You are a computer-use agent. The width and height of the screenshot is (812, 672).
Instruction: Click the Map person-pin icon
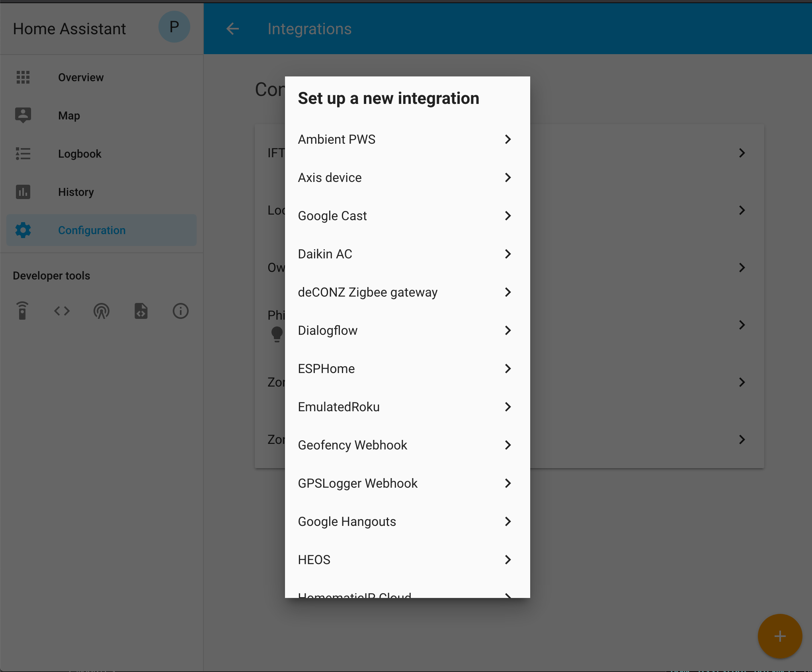point(23,115)
